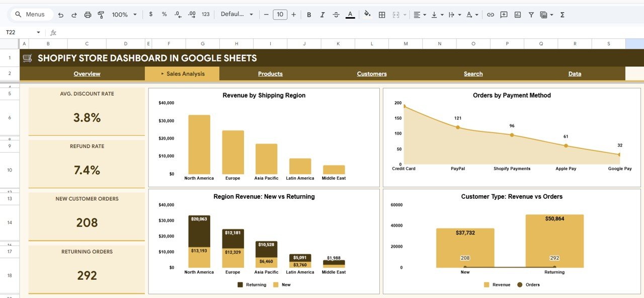644x298 pixels.
Task: Insert a link
Action: point(491,15)
